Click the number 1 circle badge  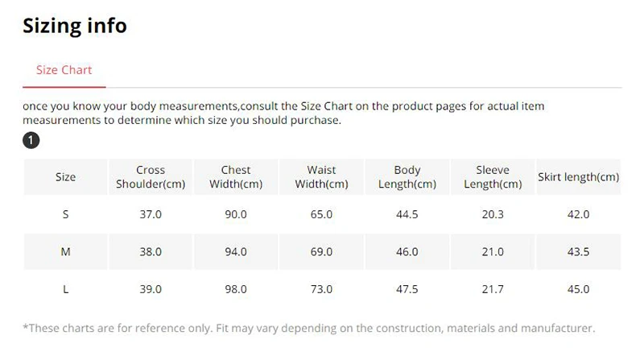pos(31,141)
